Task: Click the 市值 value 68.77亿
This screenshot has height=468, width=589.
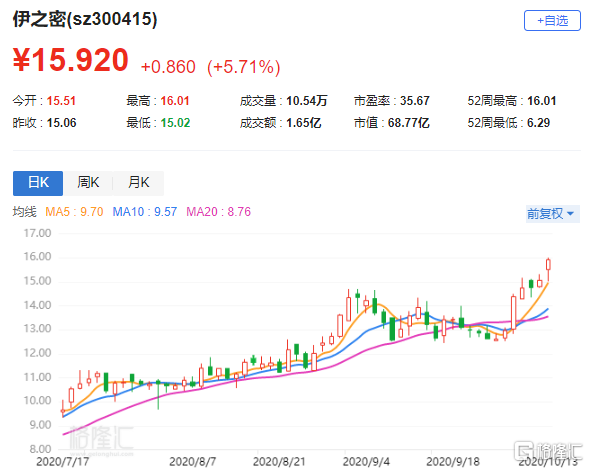Action: click(x=408, y=123)
